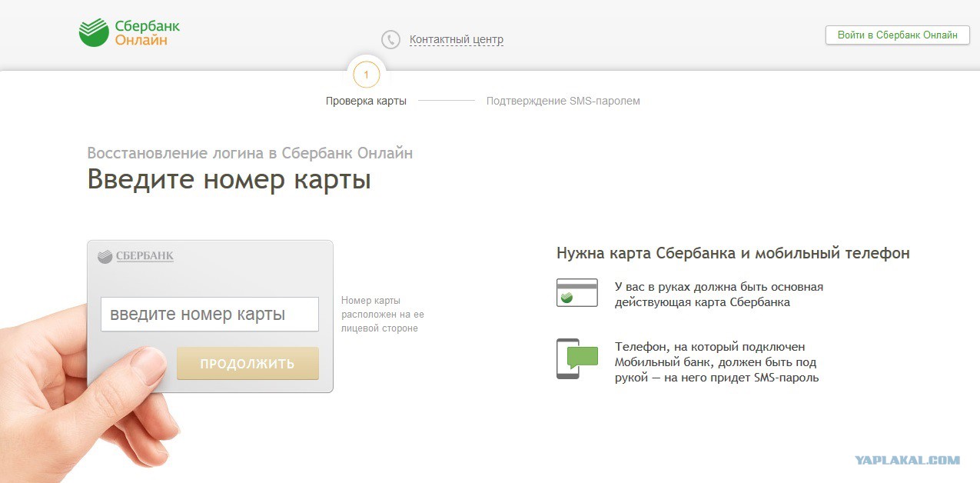Open the Контактный центр link
This screenshot has height=483, width=980.
457,40
